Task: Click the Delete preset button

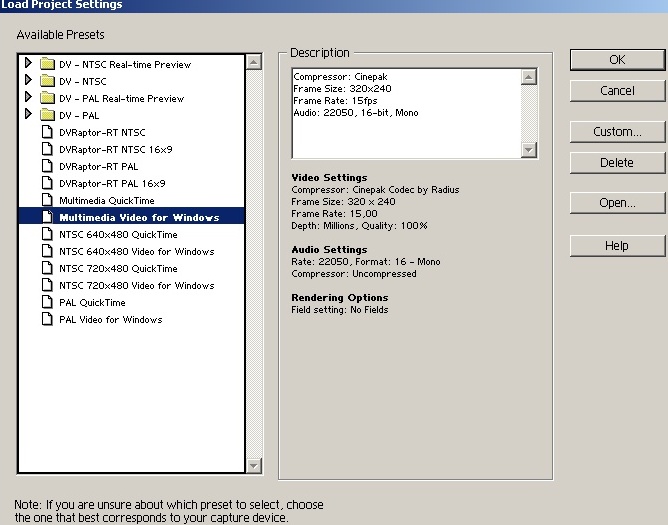Action: pyautogui.click(x=617, y=163)
